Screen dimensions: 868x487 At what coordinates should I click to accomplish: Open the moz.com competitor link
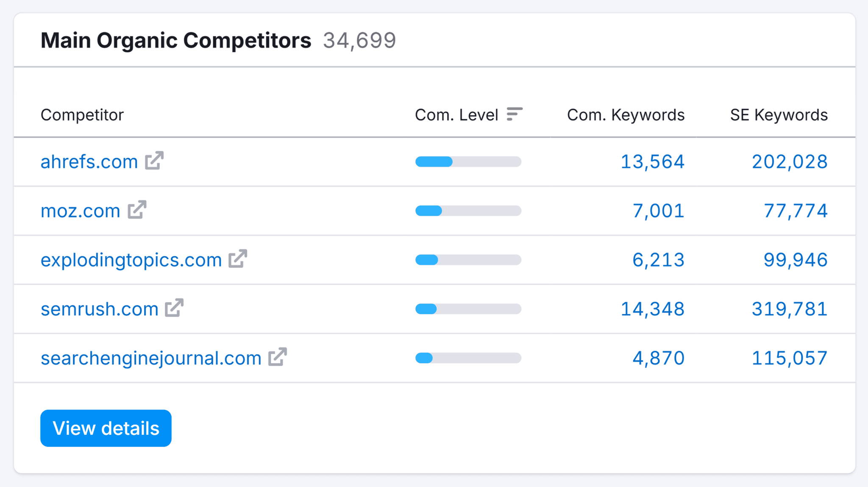point(80,210)
